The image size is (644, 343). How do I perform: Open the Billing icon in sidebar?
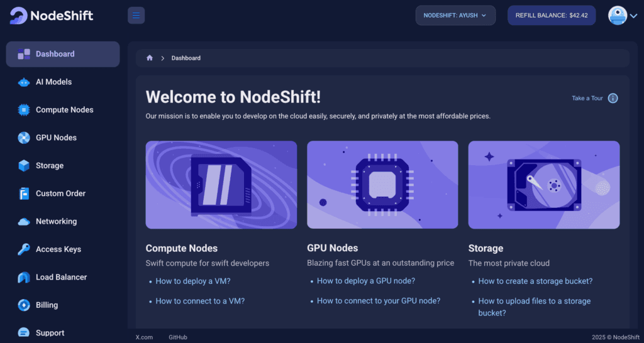point(24,305)
